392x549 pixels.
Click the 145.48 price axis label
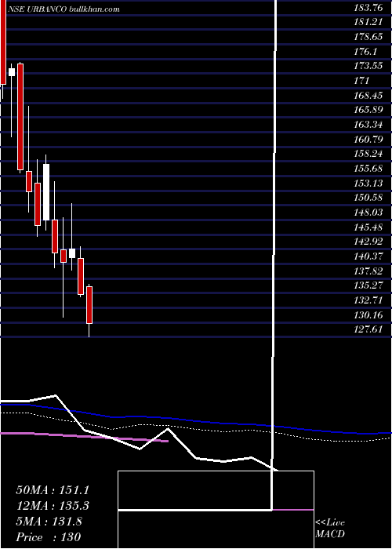[x=368, y=227]
